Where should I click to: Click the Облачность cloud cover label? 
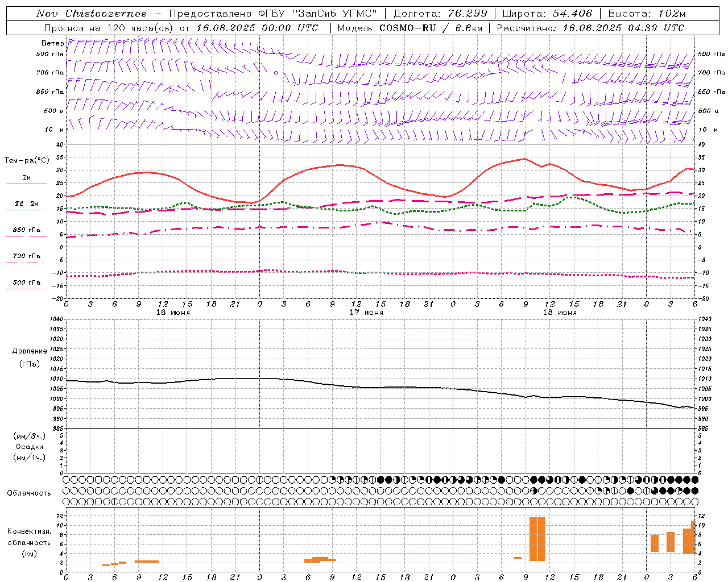click(29, 493)
